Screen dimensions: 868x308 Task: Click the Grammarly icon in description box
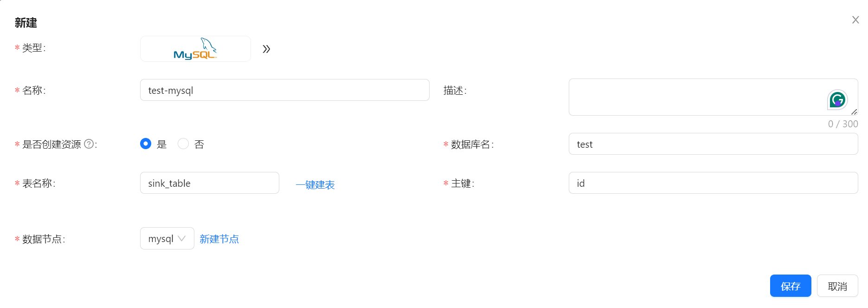[837, 99]
